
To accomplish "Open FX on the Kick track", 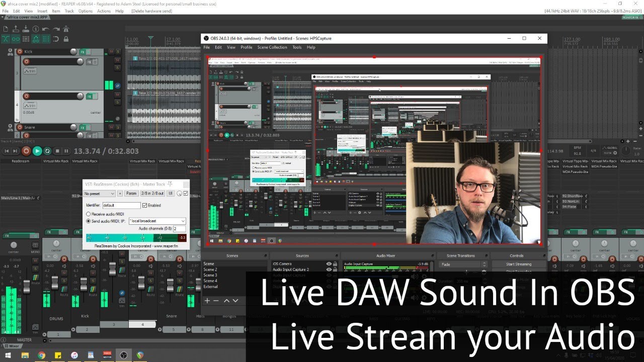I will click(x=83, y=52).
